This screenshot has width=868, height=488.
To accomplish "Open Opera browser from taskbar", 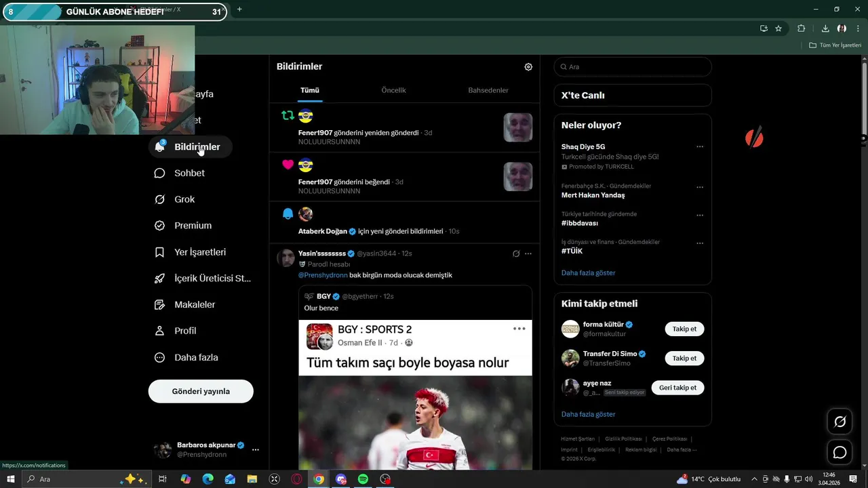I will click(296, 479).
